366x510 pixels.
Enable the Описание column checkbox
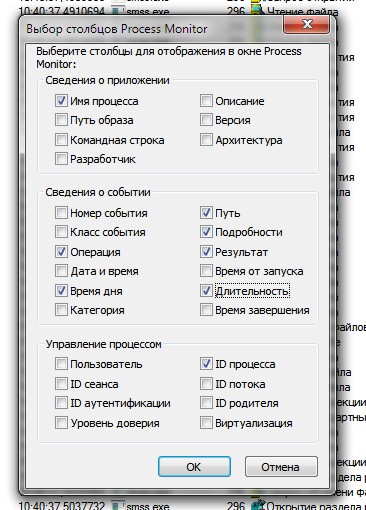[206, 100]
